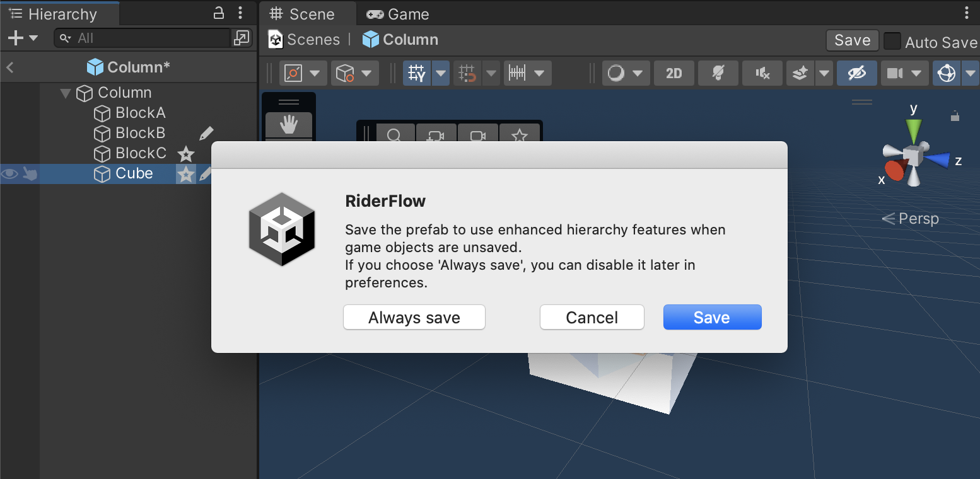
Task: Click the Hierarchy search scene-mode icon
Action: click(241, 38)
